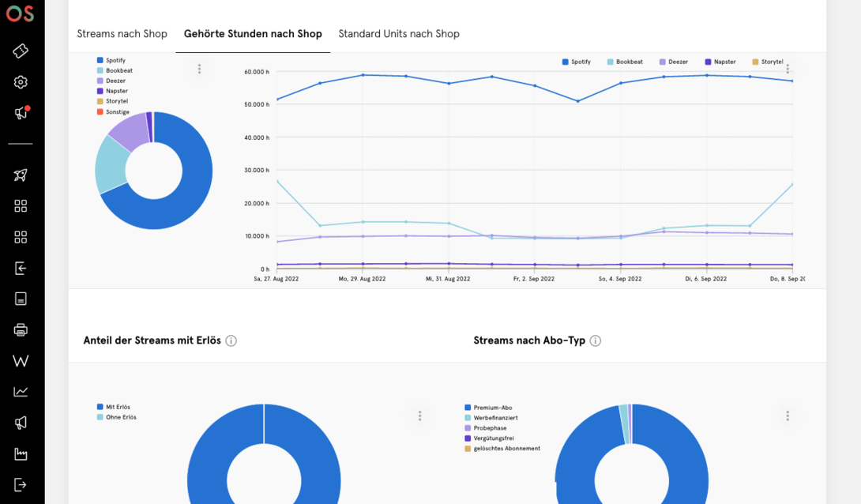This screenshot has width=861, height=504.
Task: Click the blue Spotify donut segment
Action: click(x=191, y=194)
